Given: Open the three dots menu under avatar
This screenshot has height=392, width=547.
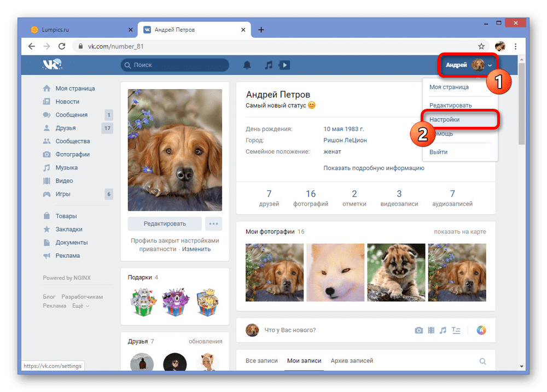Looking at the screenshot, I should (213, 224).
